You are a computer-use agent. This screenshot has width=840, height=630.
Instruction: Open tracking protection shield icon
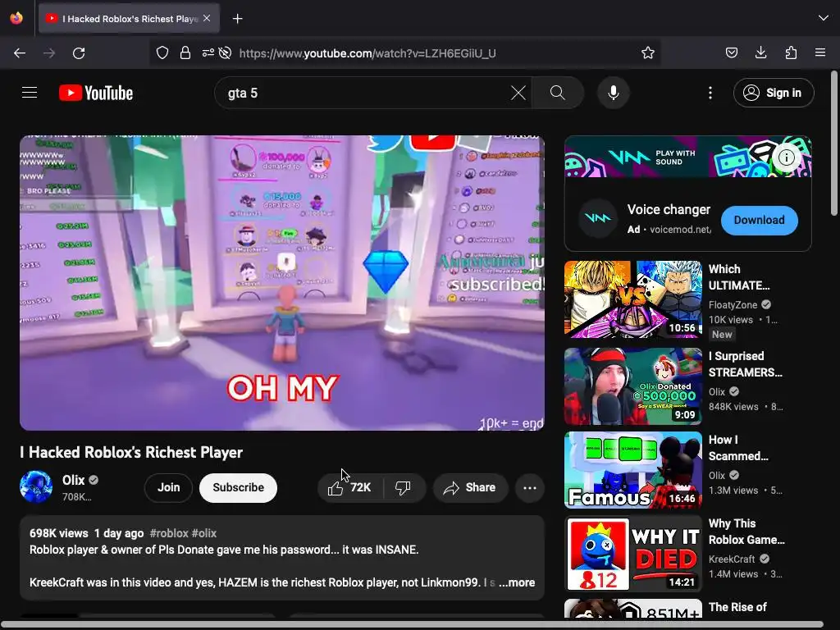162,53
